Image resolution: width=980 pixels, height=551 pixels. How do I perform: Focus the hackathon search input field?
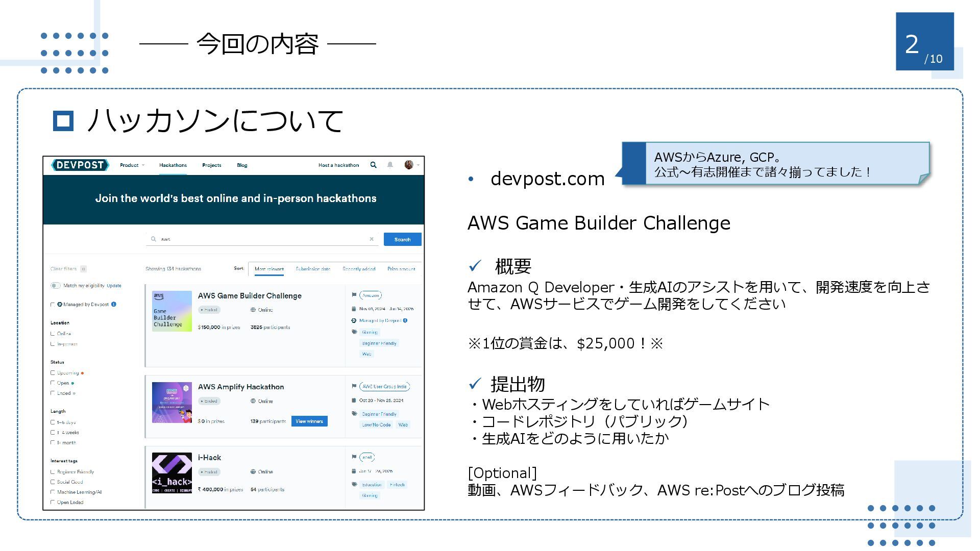click(x=262, y=239)
